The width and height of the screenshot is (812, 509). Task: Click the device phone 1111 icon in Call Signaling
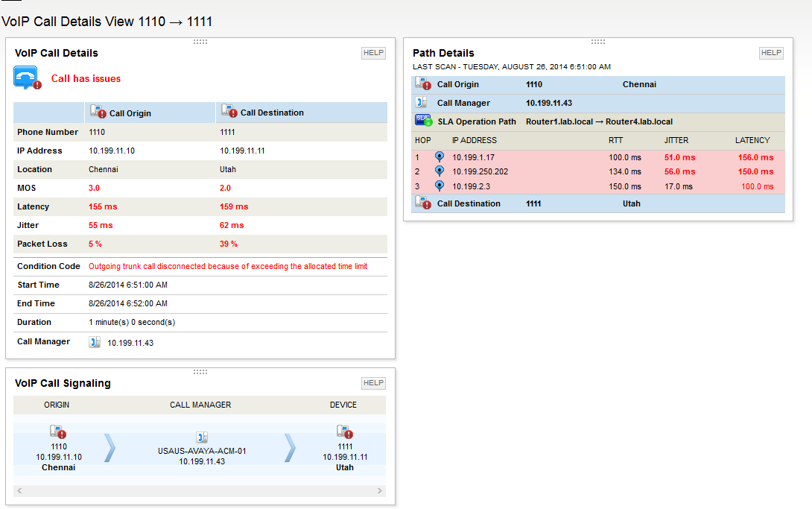345,431
